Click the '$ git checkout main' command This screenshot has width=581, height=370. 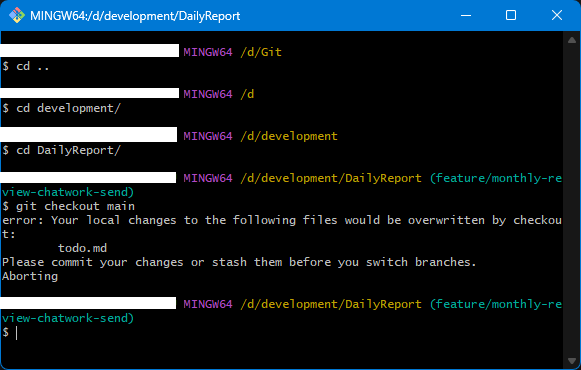[x=69, y=206]
